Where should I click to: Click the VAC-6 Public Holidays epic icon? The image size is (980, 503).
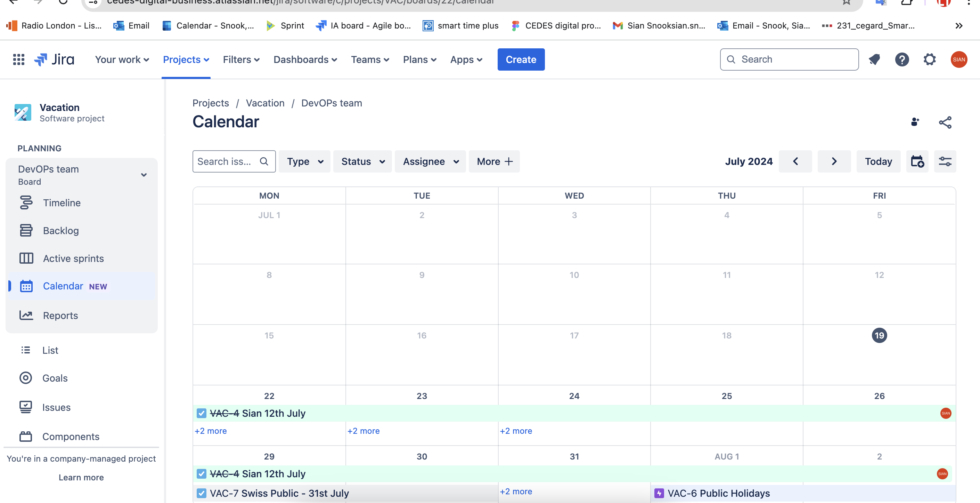(659, 493)
